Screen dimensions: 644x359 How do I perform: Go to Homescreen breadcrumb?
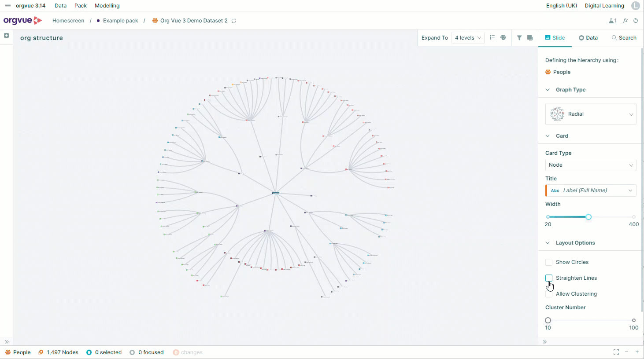click(68, 21)
